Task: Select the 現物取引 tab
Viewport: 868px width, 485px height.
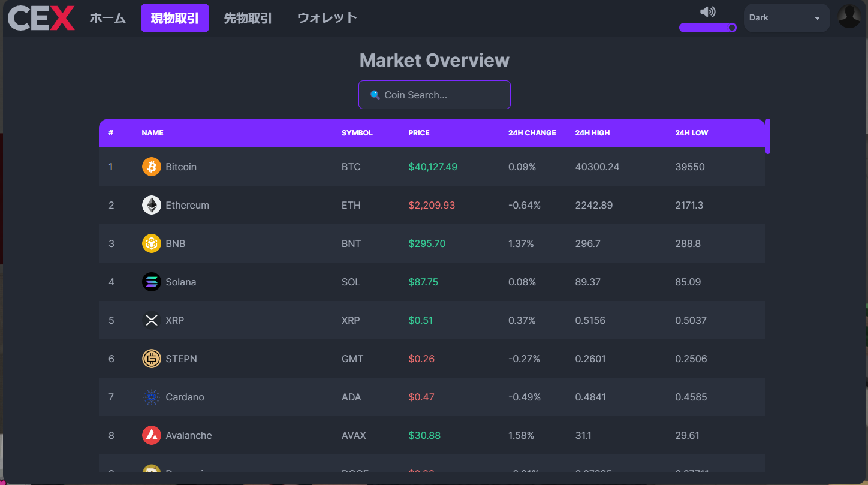Action: tap(175, 18)
